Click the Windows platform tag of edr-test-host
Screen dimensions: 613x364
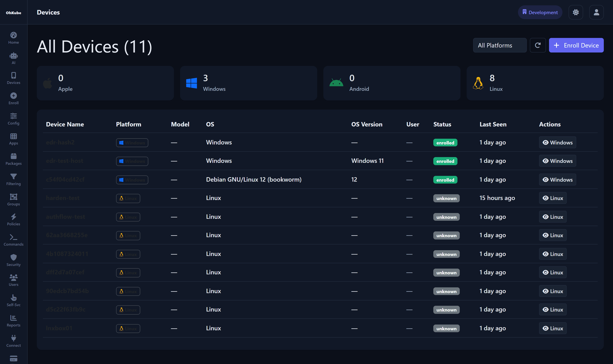132,161
